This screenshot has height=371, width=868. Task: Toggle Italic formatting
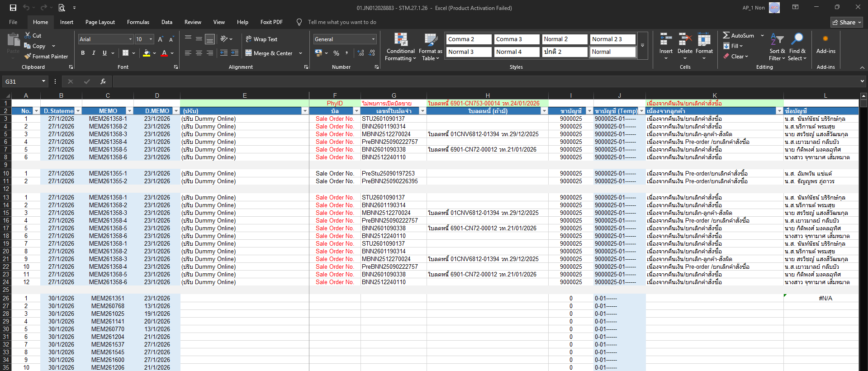(x=94, y=53)
